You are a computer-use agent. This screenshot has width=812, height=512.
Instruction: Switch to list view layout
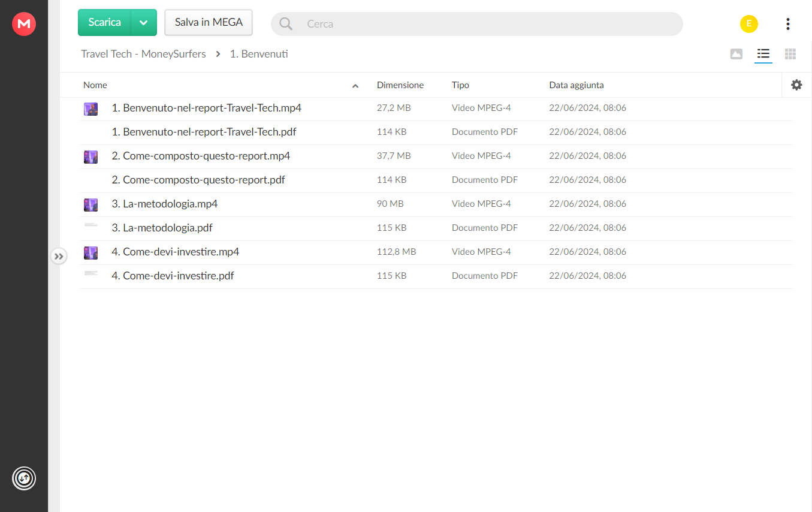click(x=763, y=54)
